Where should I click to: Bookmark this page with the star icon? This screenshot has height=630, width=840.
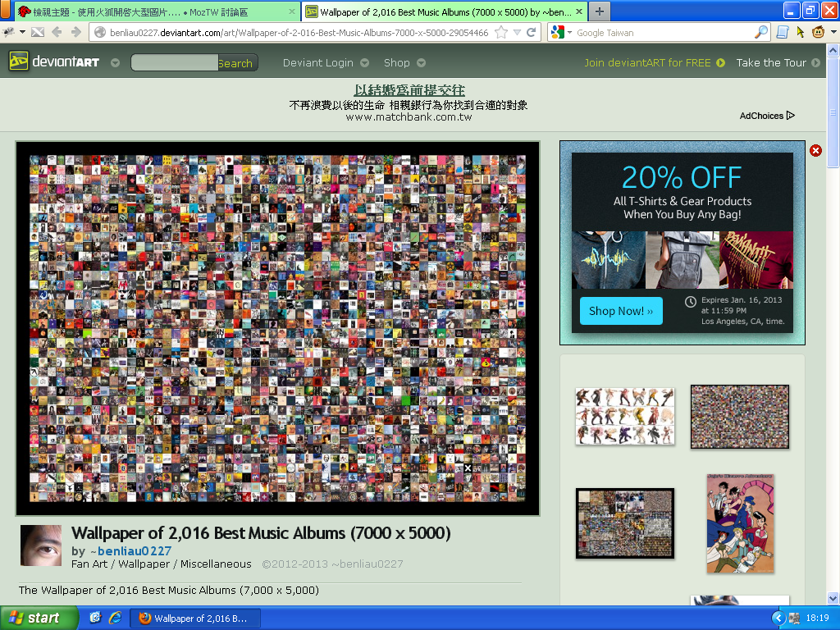pyautogui.click(x=501, y=32)
